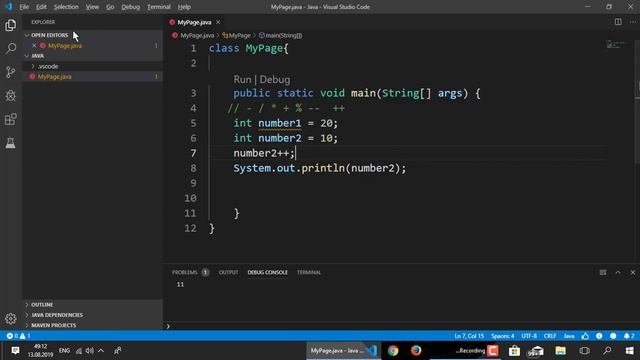Click MyPage class breadcrumb item
The width and height of the screenshot is (640, 360).
coord(237,36)
